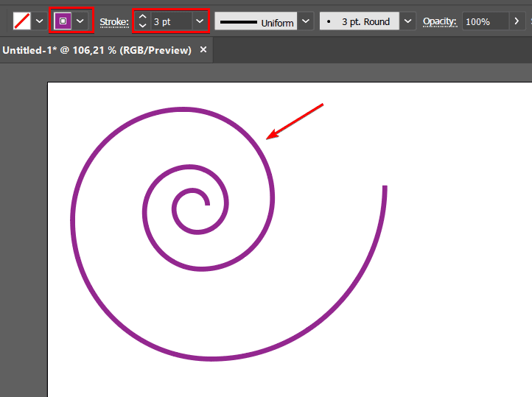532x397 pixels.
Task: Expand the opacity slider arrow
Action: coord(517,21)
